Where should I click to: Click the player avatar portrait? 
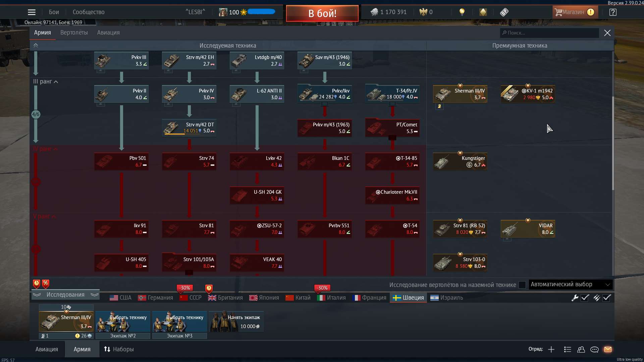pyautogui.click(x=223, y=12)
